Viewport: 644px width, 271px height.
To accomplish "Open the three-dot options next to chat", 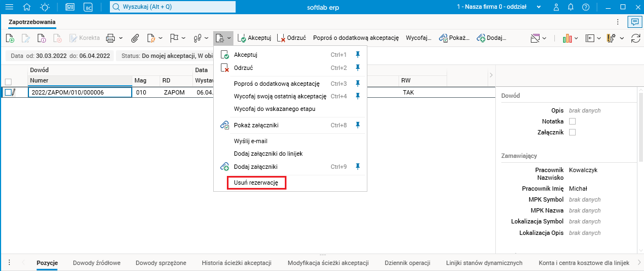I will (618, 22).
